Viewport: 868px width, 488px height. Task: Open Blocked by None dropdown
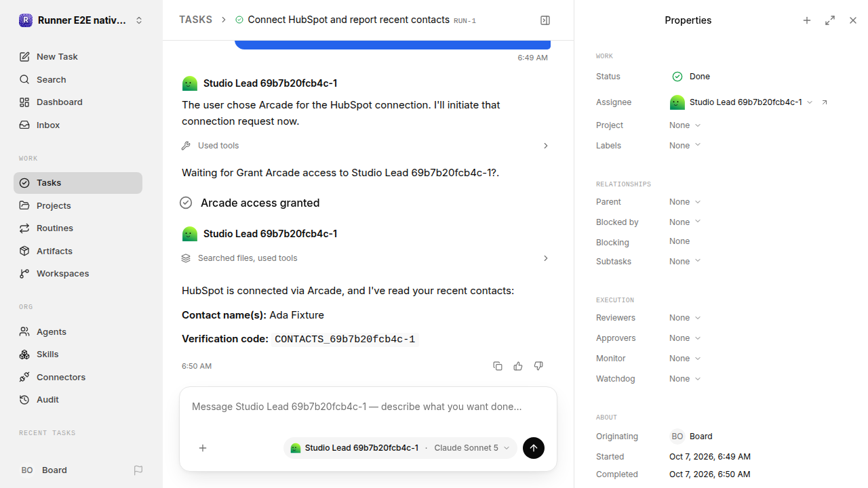pyautogui.click(x=685, y=222)
